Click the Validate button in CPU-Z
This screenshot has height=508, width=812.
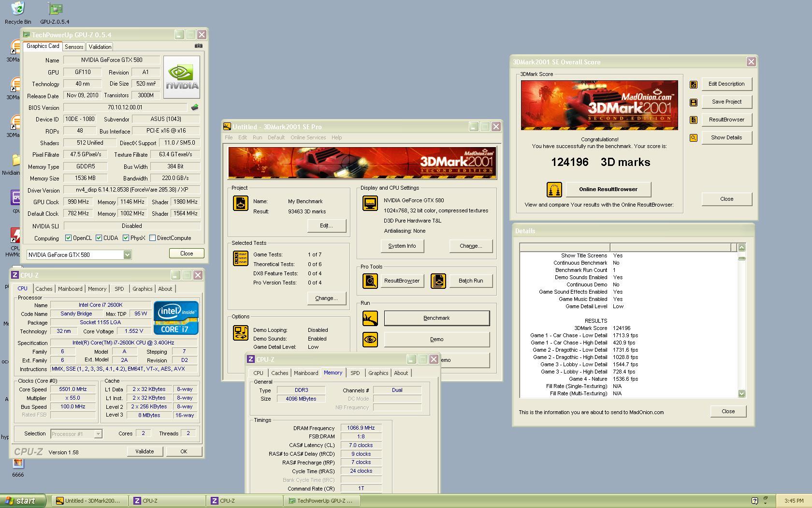pos(145,451)
